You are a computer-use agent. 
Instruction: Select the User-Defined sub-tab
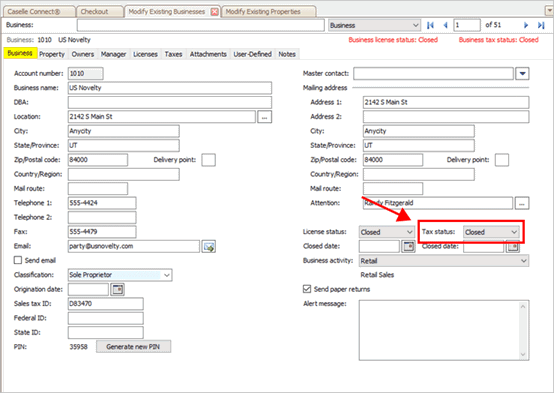click(252, 54)
